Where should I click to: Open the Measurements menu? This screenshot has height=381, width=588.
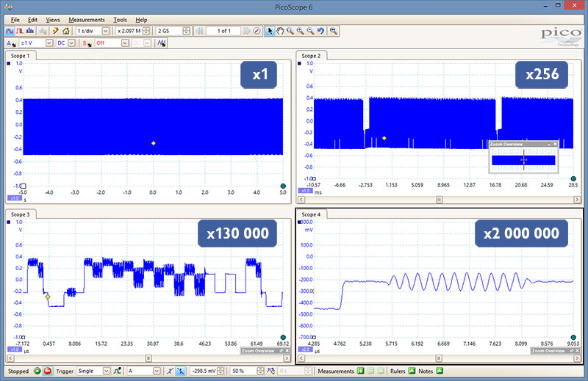(x=86, y=19)
